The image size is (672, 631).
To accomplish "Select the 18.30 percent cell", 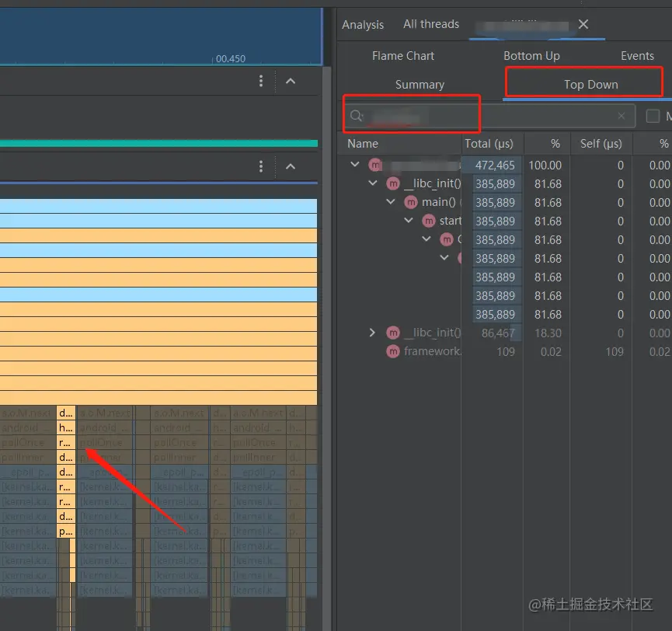I will click(x=548, y=333).
